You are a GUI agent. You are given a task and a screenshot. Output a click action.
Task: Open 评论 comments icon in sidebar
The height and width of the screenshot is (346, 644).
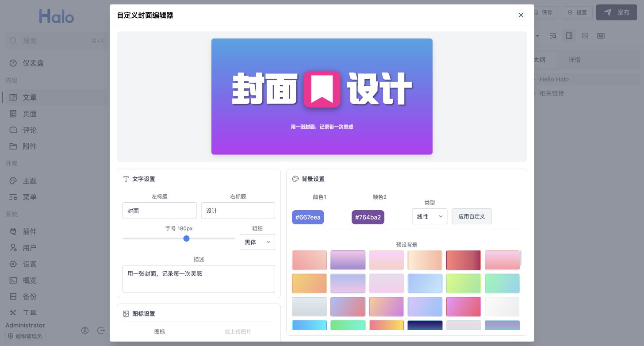coord(13,130)
